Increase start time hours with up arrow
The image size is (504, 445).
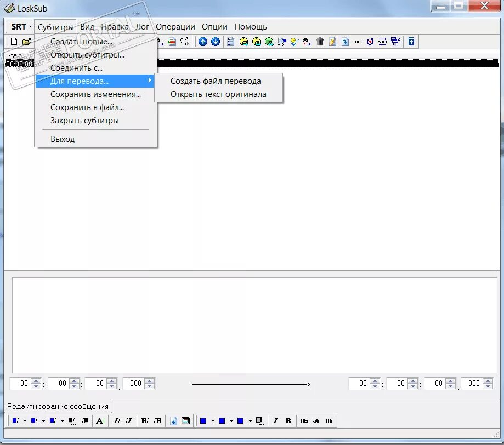coord(36,381)
